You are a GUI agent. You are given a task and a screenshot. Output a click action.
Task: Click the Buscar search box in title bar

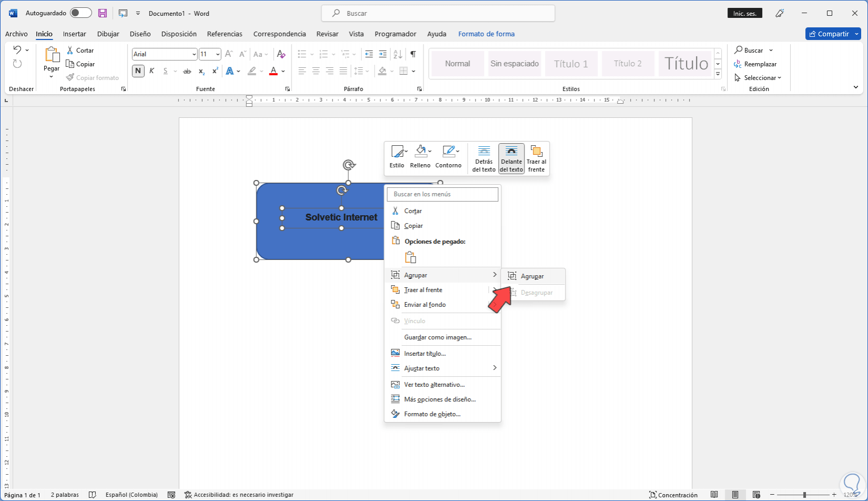(438, 13)
